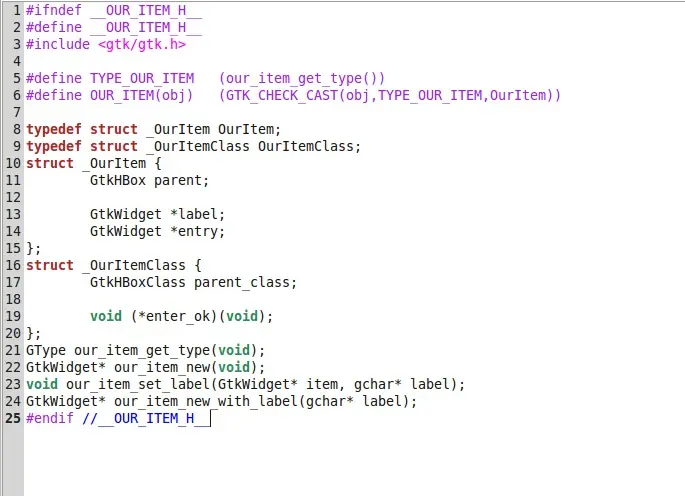Click 'OurItemClass;' typedef name on line 9
The image size is (685, 496).
pos(309,146)
